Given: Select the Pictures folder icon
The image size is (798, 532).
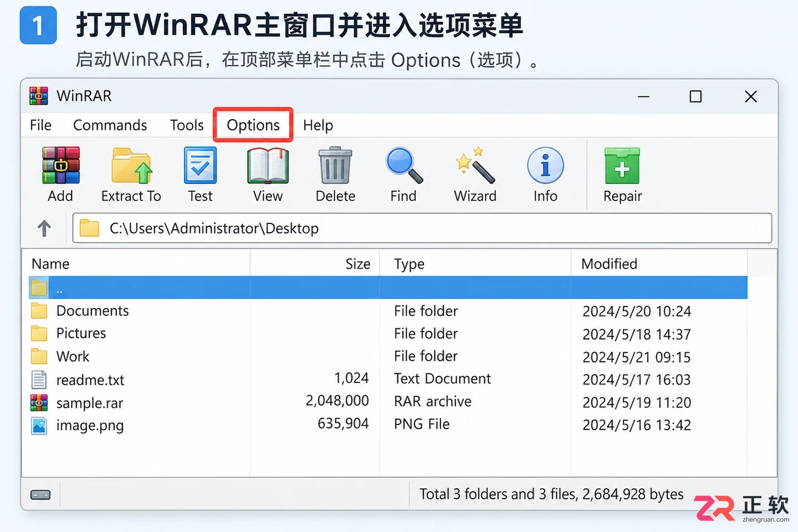Looking at the screenshot, I should 39,333.
